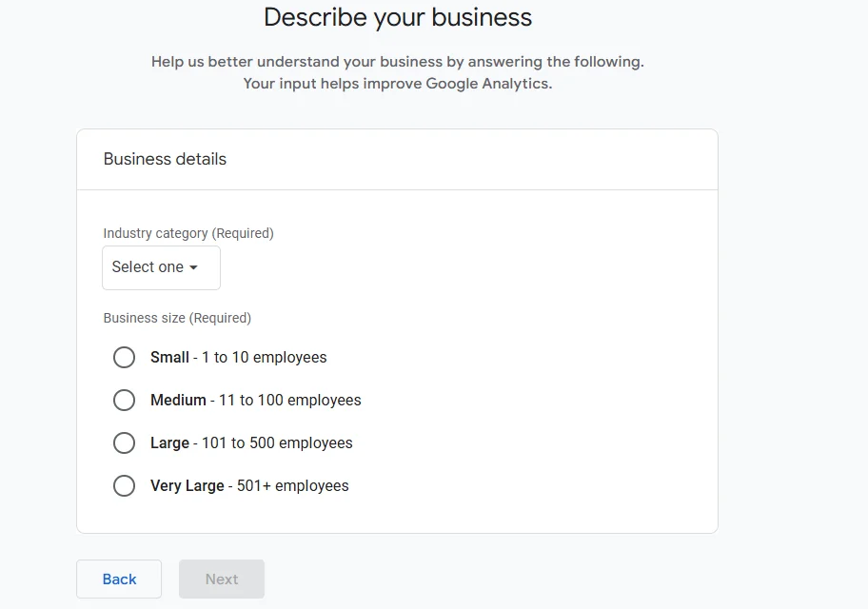This screenshot has height=609, width=868.
Task: Click the bold 'Small' label text
Action: point(169,358)
